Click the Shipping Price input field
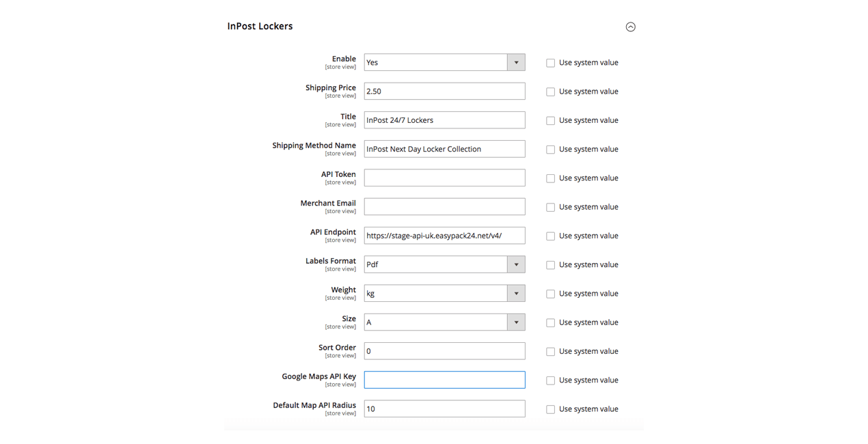Screen dimensions: 868x444 [x=444, y=92]
